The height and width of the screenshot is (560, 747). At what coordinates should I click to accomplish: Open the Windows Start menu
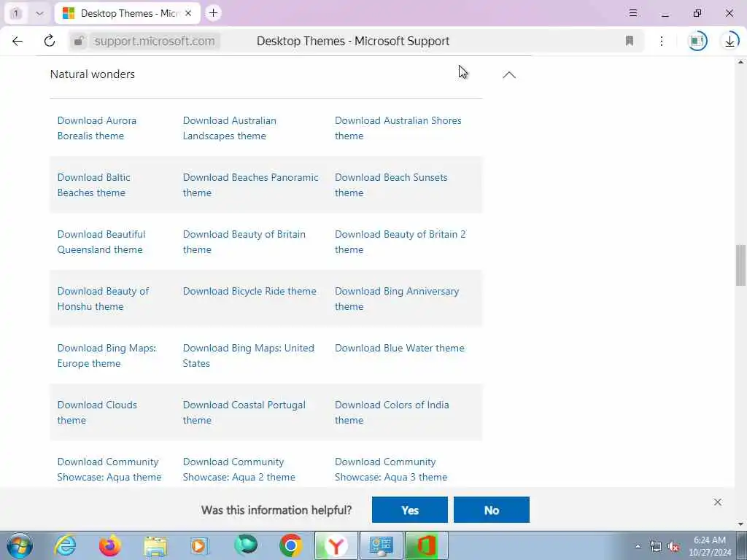20,545
